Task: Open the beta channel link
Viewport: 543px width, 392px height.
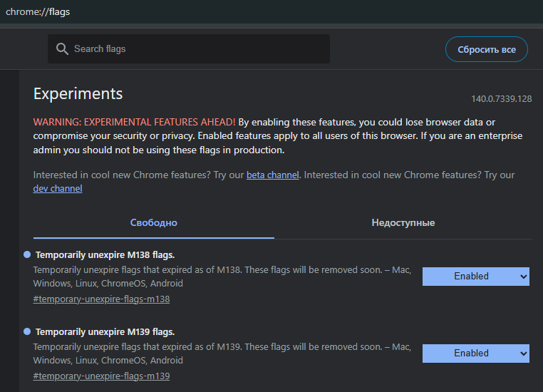Action: pos(272,175)
